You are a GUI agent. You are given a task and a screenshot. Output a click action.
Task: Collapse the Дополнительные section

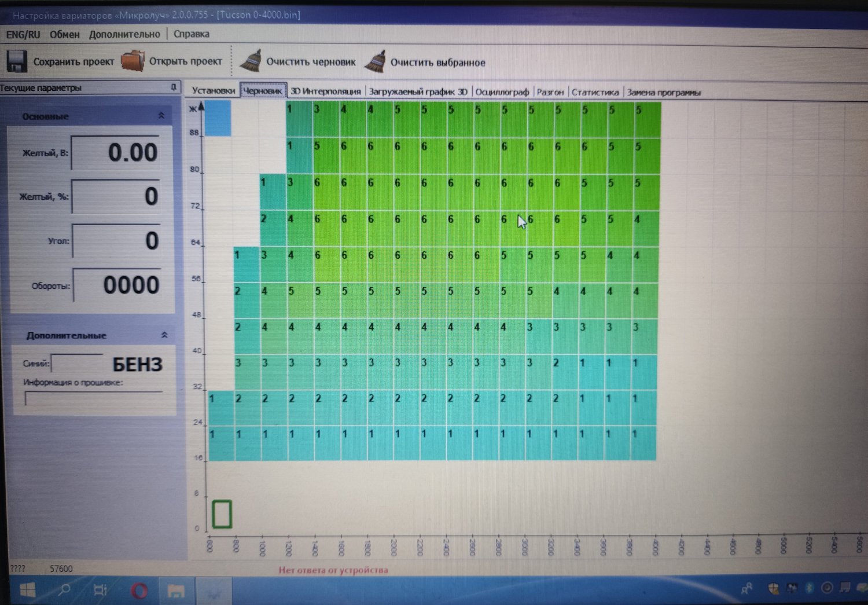pos(164,335)
